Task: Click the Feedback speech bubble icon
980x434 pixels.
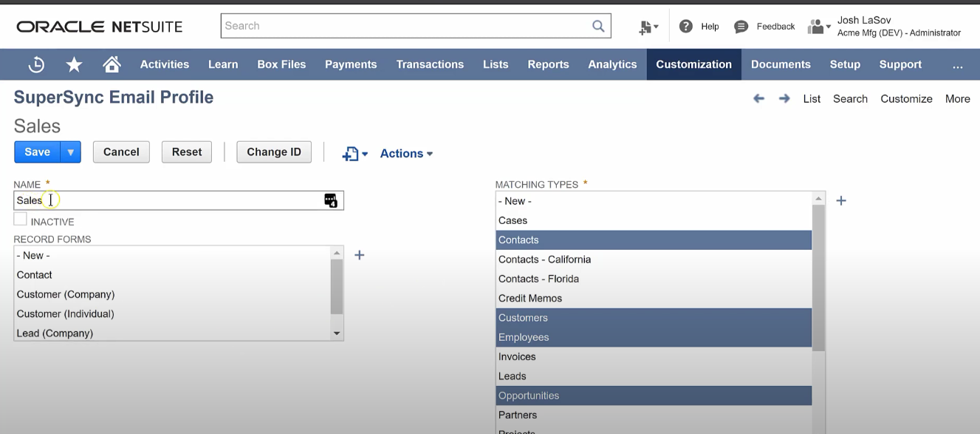Action: tap(740, 26)
